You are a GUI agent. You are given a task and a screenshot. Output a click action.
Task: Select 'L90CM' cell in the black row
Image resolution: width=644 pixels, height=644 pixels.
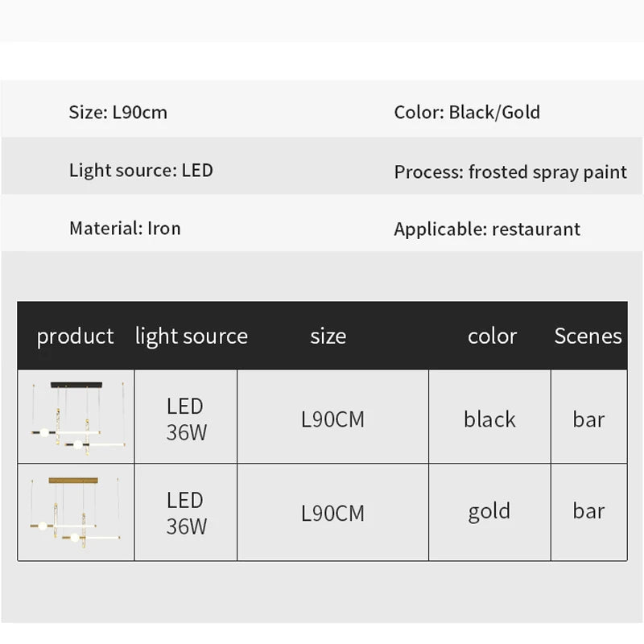332,419
